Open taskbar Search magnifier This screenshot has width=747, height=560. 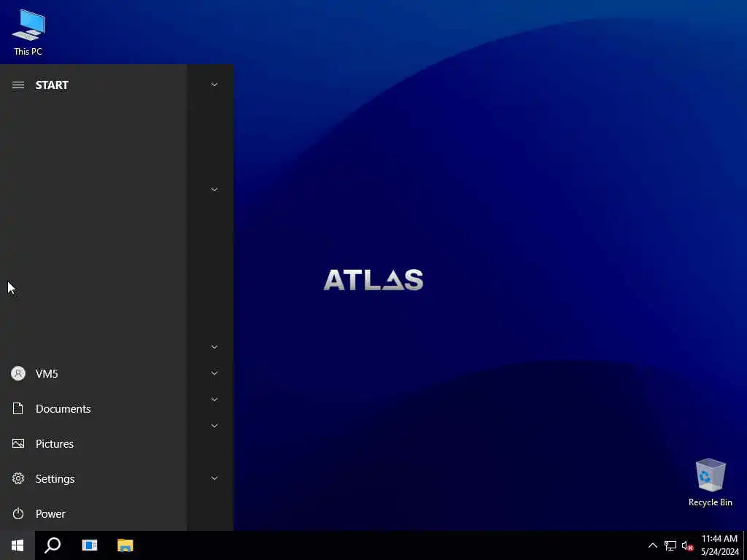pyautogui.click(x=53, y=545)
